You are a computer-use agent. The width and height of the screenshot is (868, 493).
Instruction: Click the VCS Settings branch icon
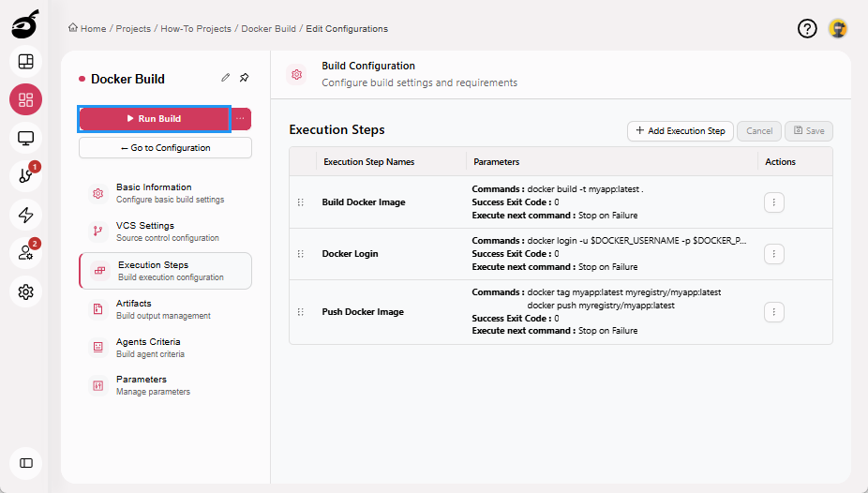pos(98,232)
